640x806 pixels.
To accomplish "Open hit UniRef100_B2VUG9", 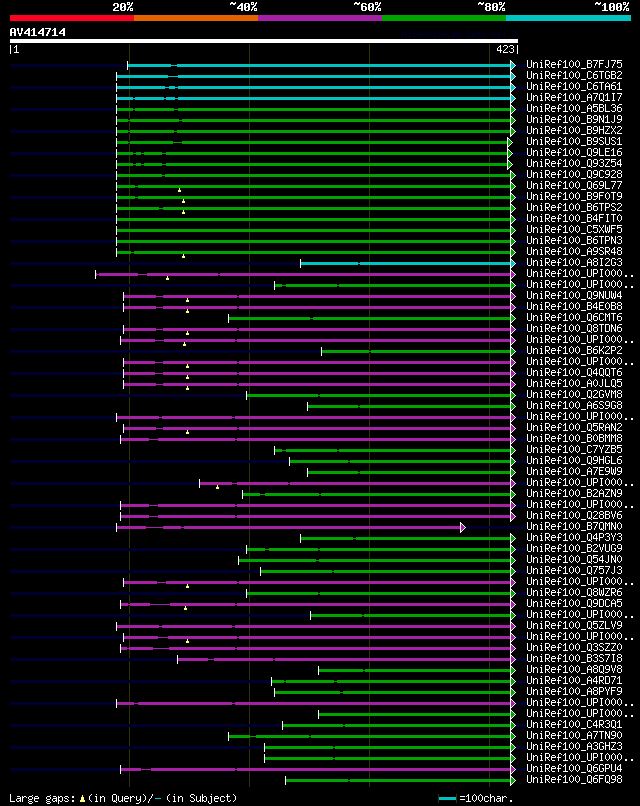I will (574, 548).
